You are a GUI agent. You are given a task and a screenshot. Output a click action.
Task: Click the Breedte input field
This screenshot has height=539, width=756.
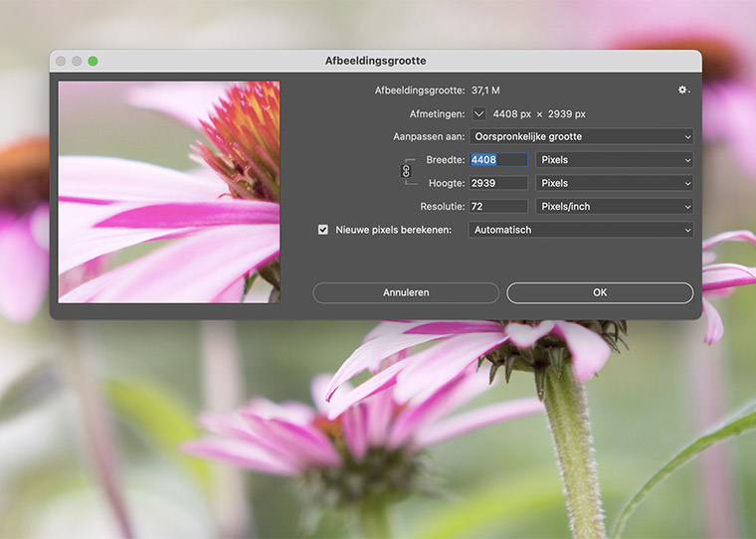click(498, 159)
